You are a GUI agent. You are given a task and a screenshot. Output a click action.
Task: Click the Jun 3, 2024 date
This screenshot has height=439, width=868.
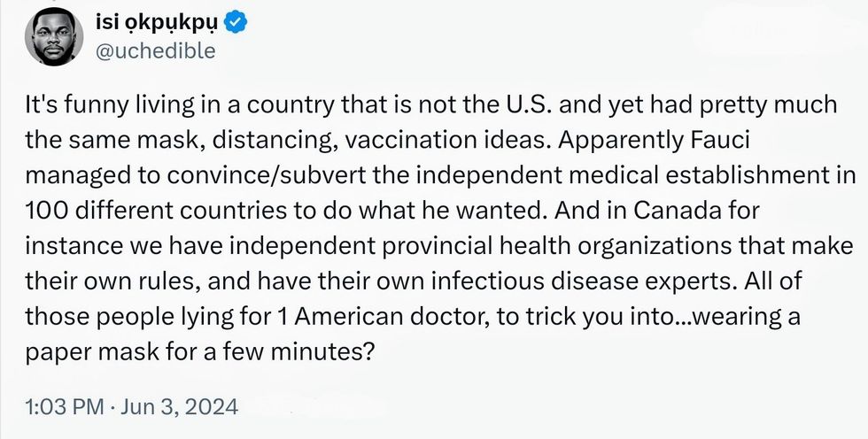tap(182, 406)
